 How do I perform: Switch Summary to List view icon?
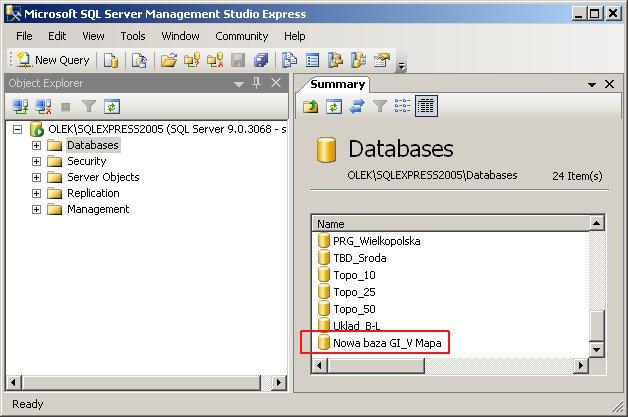402,106
